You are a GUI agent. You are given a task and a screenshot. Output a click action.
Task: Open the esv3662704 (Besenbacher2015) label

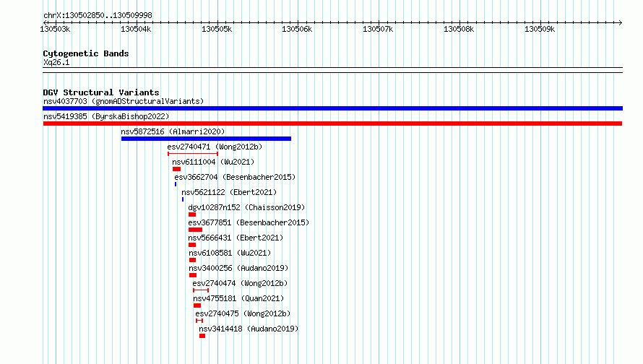click(235, 177)
